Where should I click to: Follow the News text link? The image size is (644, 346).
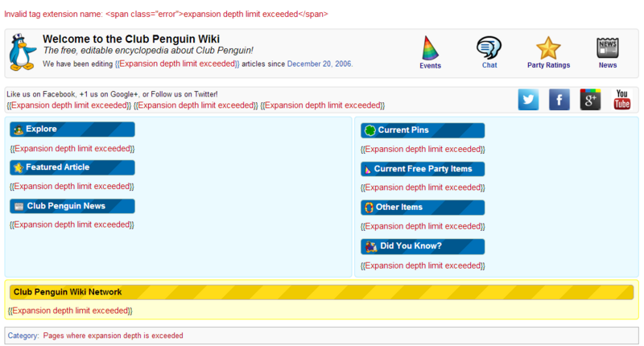coord(608,65)
